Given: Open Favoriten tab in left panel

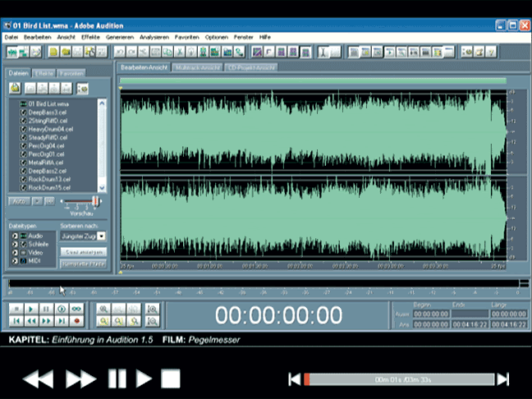Looking at the screenshot, I should [x=71, y=73].
